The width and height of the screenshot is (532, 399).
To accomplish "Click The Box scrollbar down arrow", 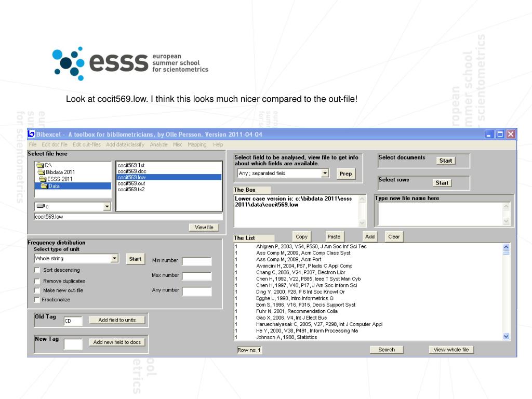I will (362, 223).
